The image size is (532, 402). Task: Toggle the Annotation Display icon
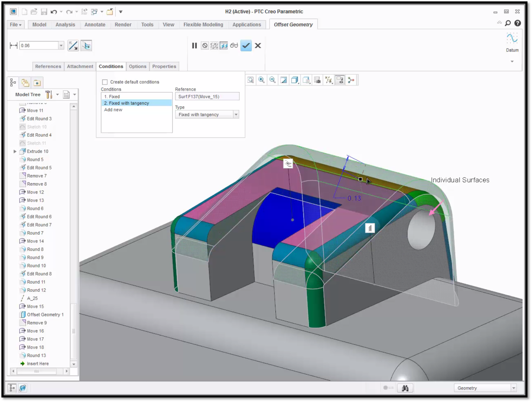click(x=340, y=80)
